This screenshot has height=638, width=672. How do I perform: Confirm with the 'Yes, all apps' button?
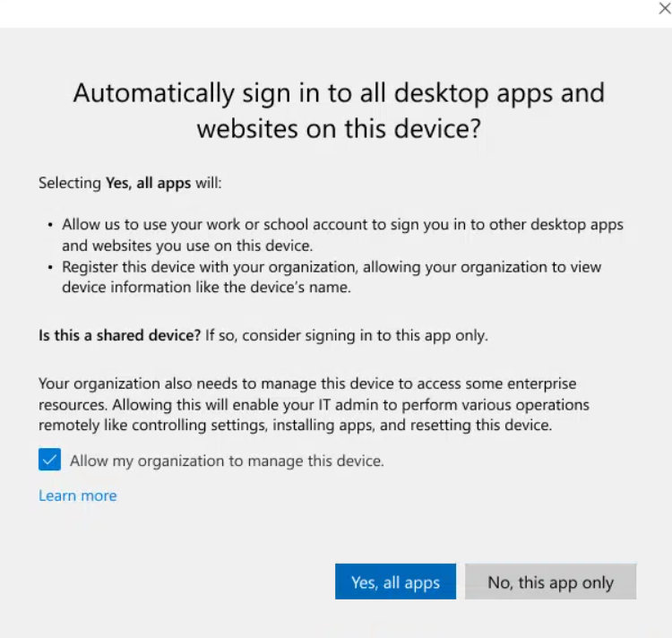pyautogui.click(x=395, y=582)
